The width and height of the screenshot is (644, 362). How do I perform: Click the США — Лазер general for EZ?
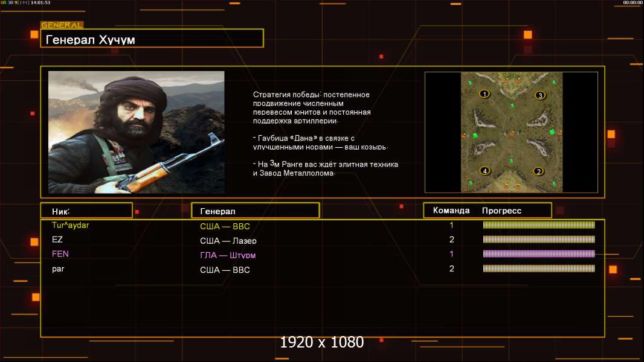point(224,241)
